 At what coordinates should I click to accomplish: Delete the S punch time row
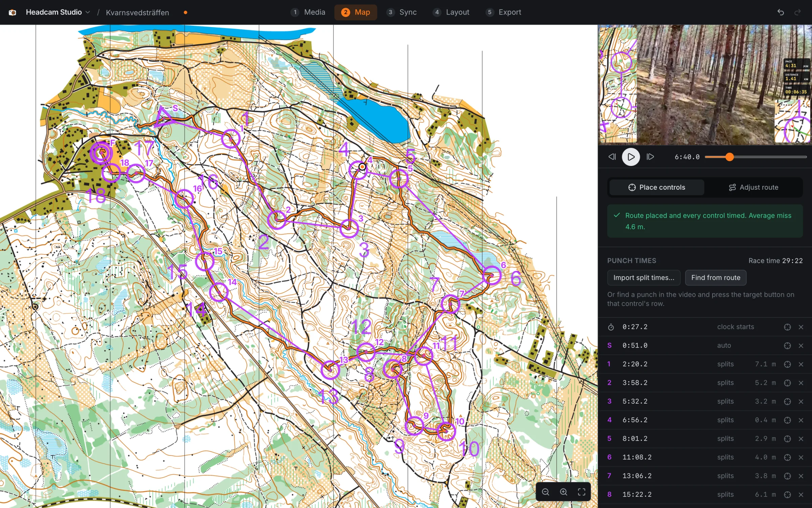point(801,345)
